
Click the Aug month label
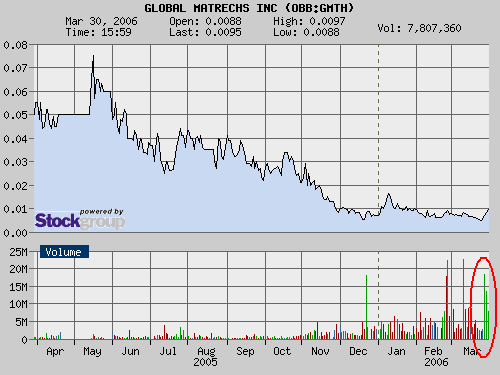click(206, 351)
